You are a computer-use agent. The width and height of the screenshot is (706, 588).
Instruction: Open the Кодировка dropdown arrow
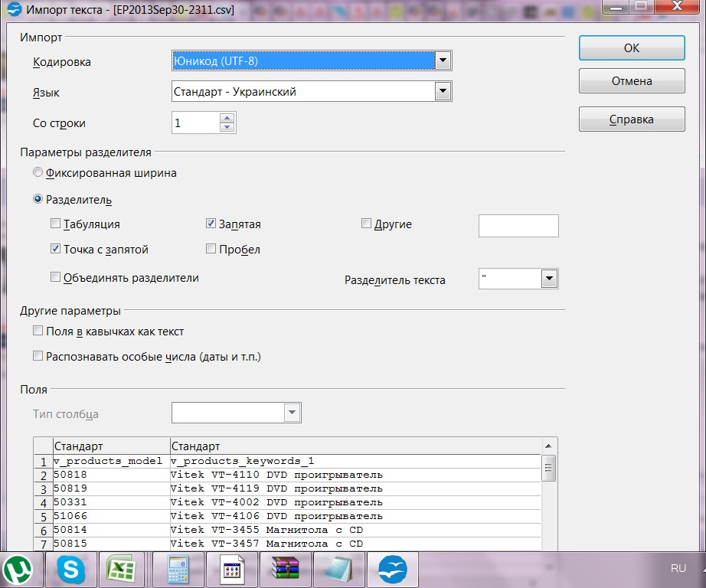[x=443, y=60]
